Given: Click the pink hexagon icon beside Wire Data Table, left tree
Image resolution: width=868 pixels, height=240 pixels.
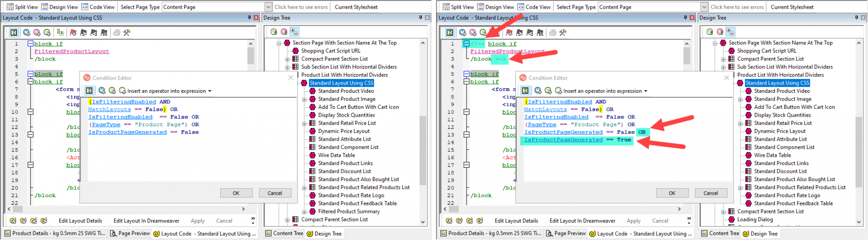Looking at the screenshot, I should [x=312, y=155].
